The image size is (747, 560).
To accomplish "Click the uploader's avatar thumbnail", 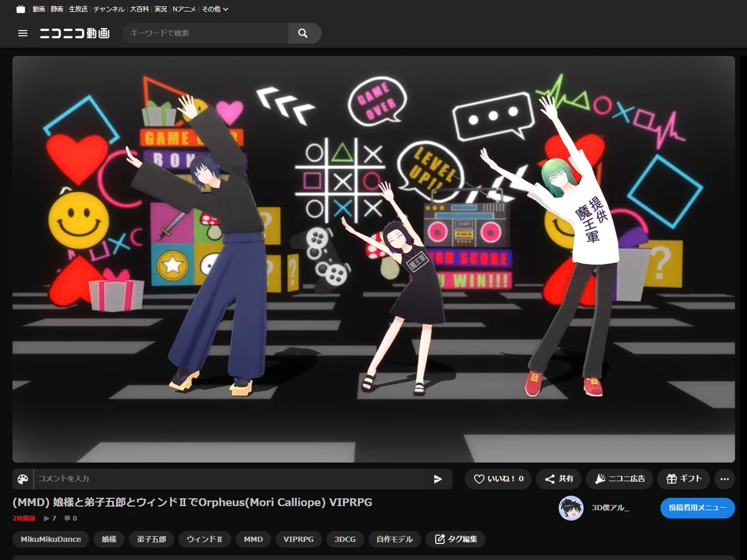I will tap(571, 508).
